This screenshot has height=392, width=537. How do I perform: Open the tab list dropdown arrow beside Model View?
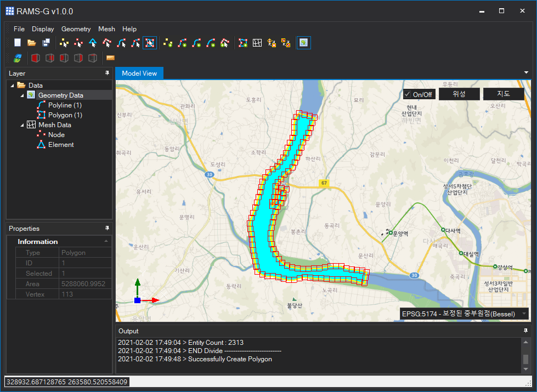point(526,72)
